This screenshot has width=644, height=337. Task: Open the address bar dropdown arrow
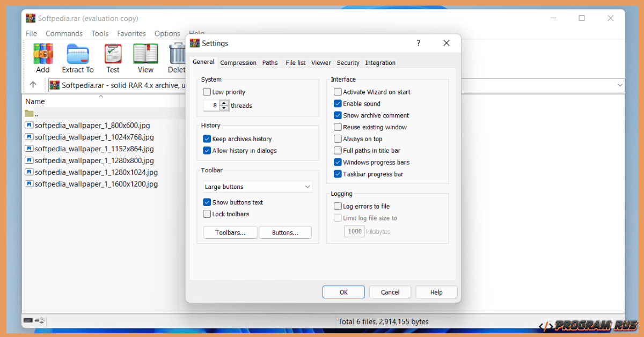pyautogui.click(x=620, y=84)
